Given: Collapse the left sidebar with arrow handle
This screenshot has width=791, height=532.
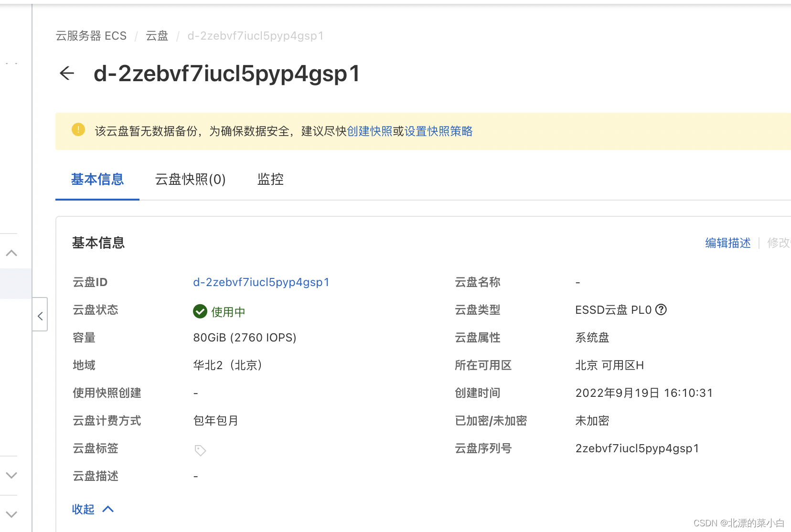Looking at the screenshot, I should click(x=40, y=315).
